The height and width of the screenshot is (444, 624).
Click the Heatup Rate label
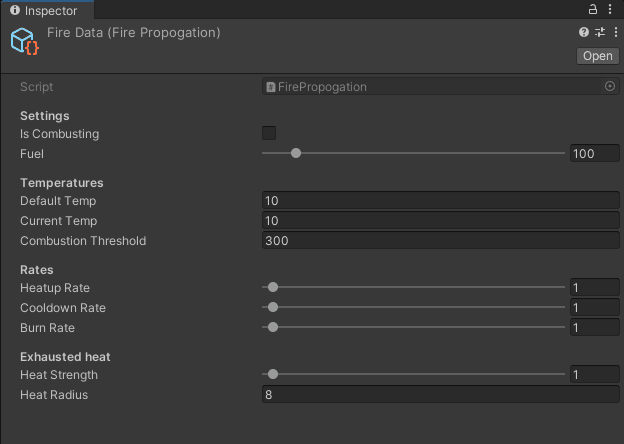click(55, 288)
